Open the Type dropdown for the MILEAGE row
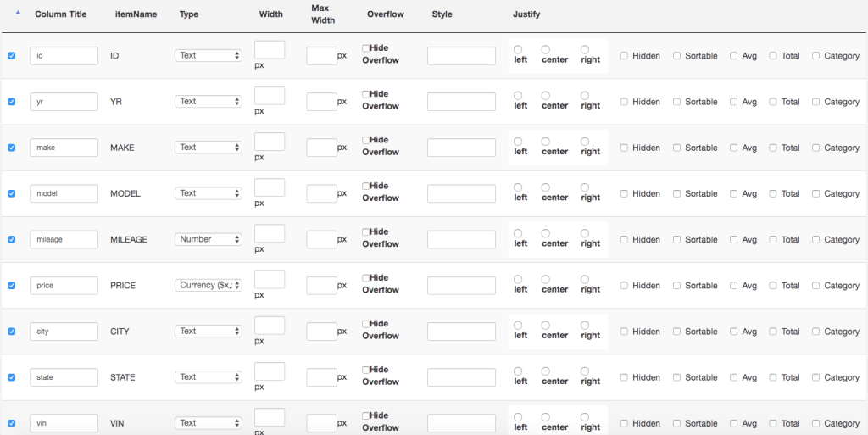868x435 pixels. coord(209,239)
